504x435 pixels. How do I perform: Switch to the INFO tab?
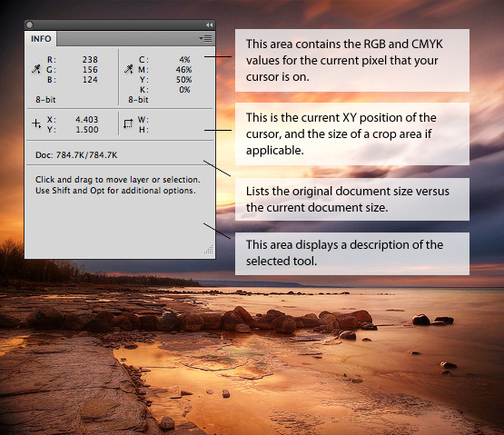(41, 39)
